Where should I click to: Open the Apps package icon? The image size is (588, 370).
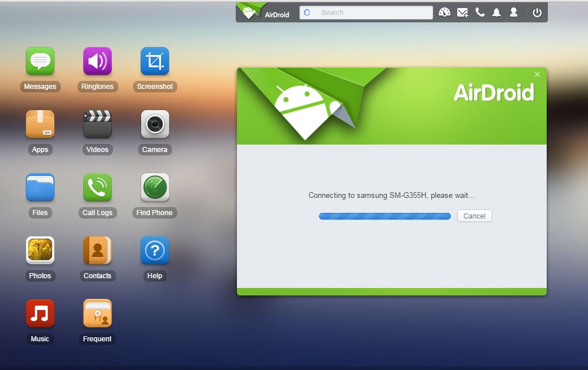(40, 124)
